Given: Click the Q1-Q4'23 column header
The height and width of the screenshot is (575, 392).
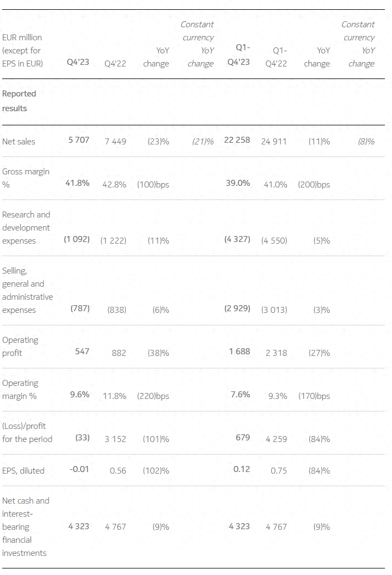Looking at the screenshot, I should point(238,55).
